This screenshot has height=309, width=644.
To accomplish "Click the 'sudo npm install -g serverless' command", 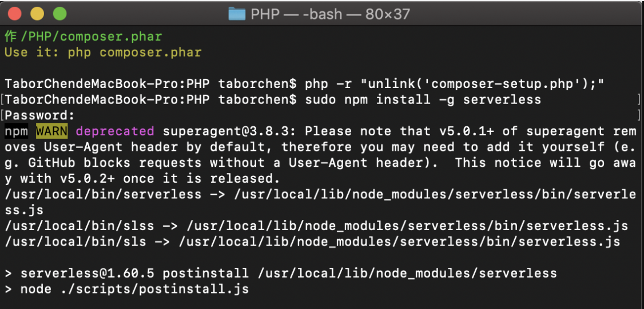I will coord(423,100).
